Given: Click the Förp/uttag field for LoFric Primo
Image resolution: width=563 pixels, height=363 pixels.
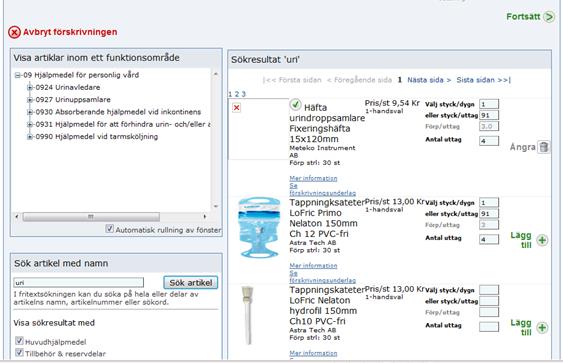Looking at the screenshot, I should (489, 225).
